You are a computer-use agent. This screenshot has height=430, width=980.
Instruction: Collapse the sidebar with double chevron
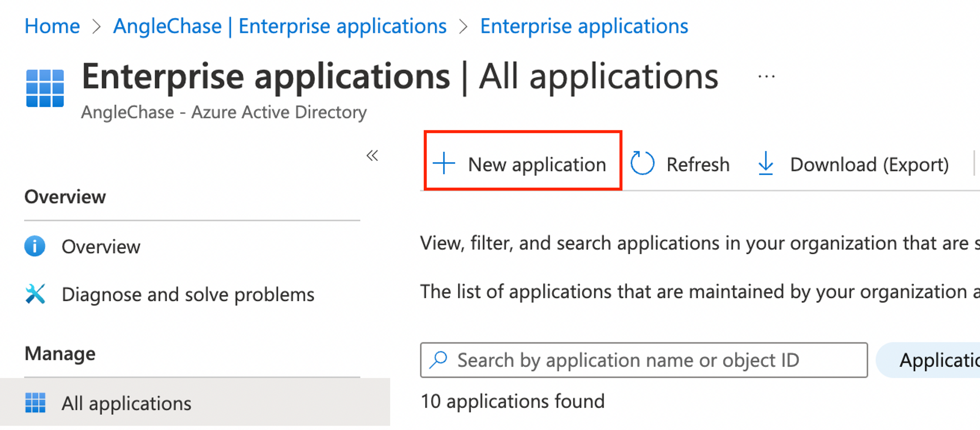tap(372, 156)
